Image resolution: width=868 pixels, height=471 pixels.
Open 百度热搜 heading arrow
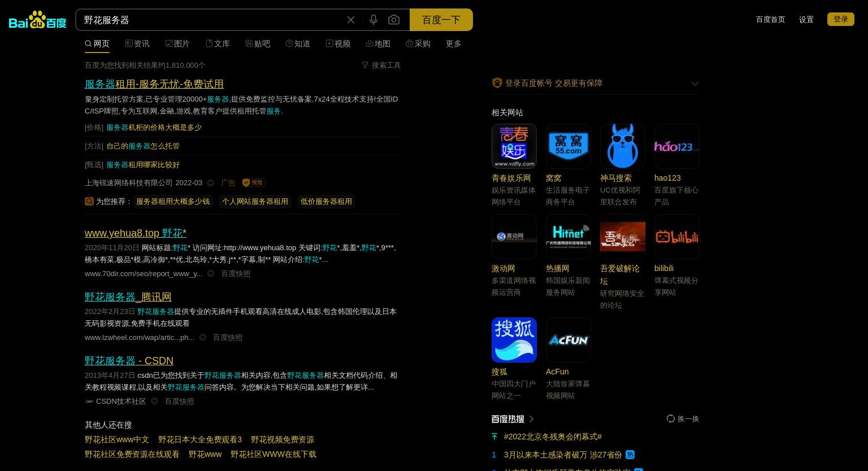pos(531,418)
